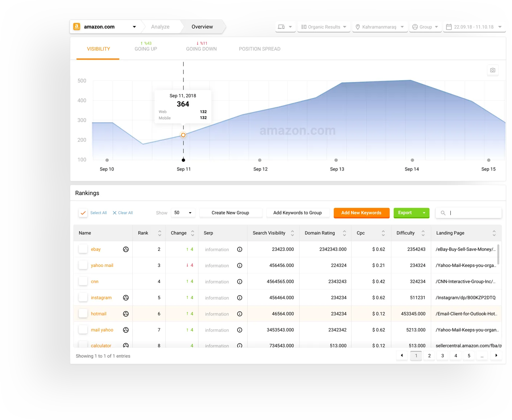512x420 pixels.
Task: Click the search magnifier icon
Action: [x=443, y=213]
